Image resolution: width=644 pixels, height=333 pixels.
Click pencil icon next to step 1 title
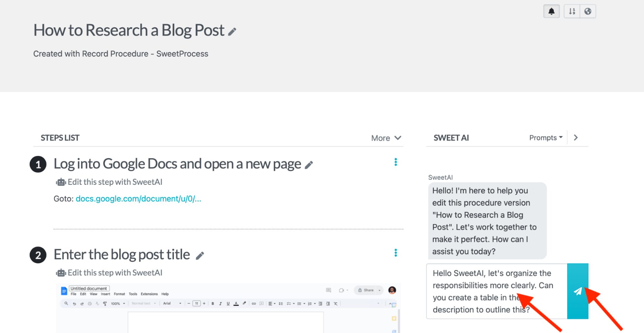click(x=309, y=165)
